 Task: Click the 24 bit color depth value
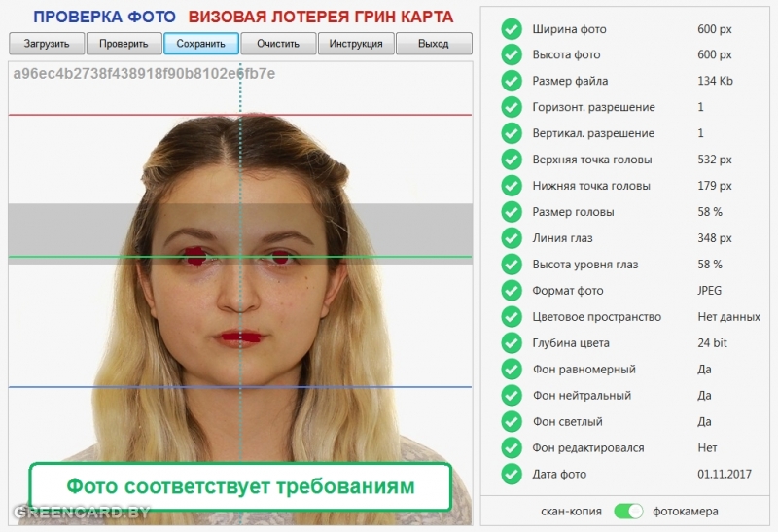tap(712, 343)
